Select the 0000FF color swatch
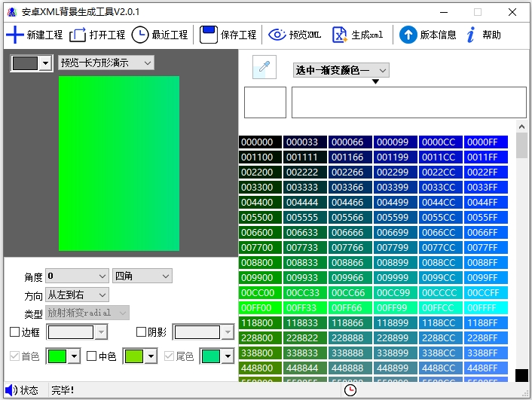Viewport: 532px width, 400px height. click(x=486, y=142)
